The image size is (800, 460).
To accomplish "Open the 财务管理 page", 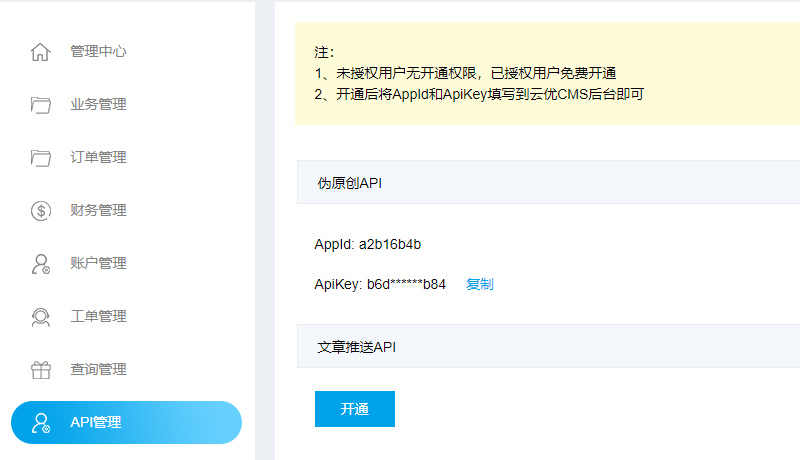I will [98, 211].
